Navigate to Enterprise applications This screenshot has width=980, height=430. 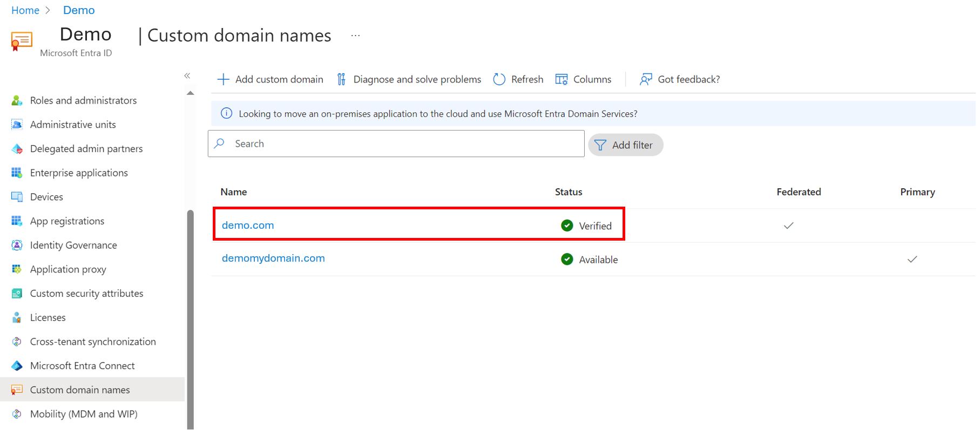[x=79, y=173]
